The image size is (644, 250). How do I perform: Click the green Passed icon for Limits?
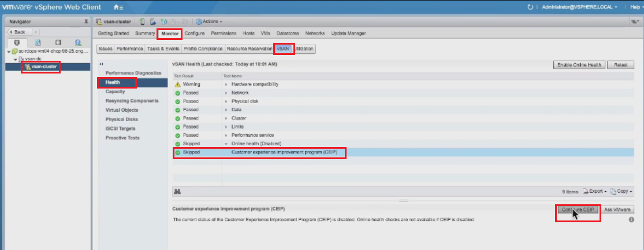[177, 127]
